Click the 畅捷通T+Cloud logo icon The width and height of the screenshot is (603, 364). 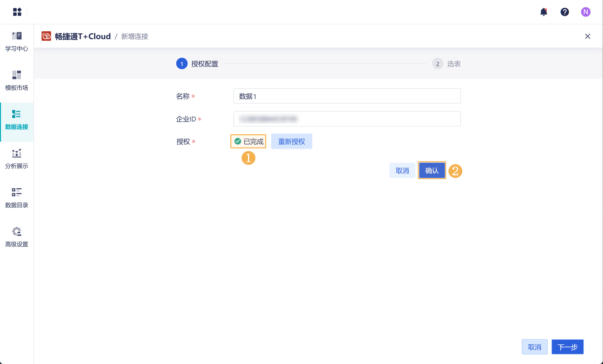point(46,36)
